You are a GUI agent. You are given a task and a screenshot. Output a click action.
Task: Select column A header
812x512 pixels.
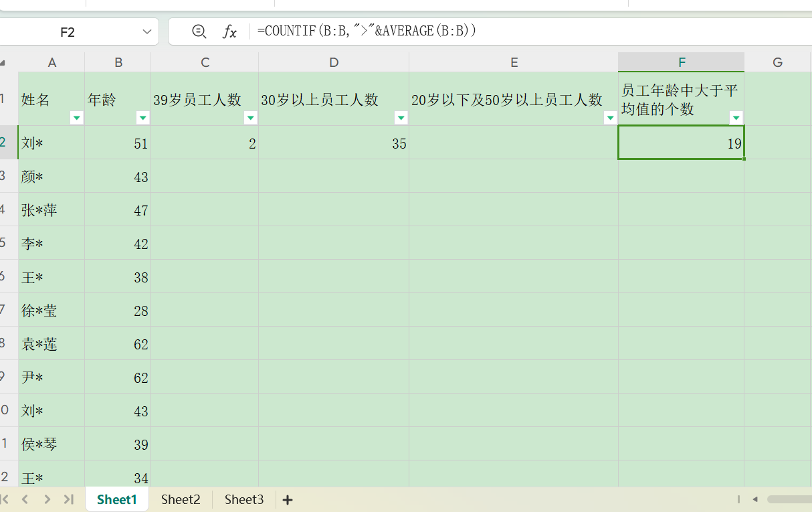(52, 62)
